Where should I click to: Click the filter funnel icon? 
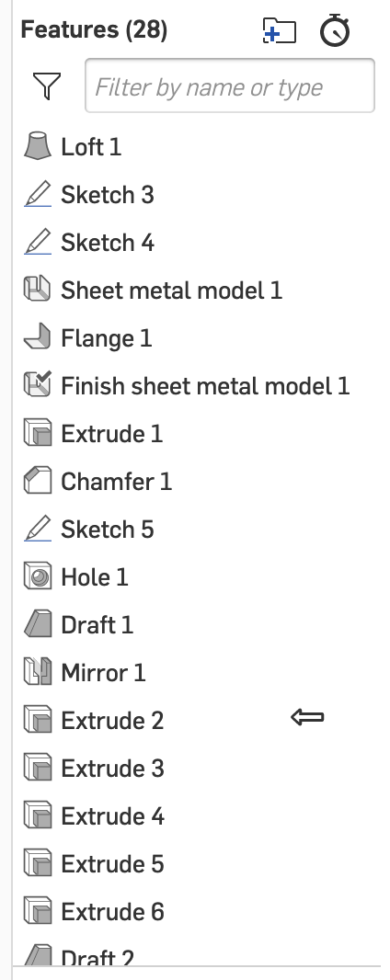(x=47, y=85)
